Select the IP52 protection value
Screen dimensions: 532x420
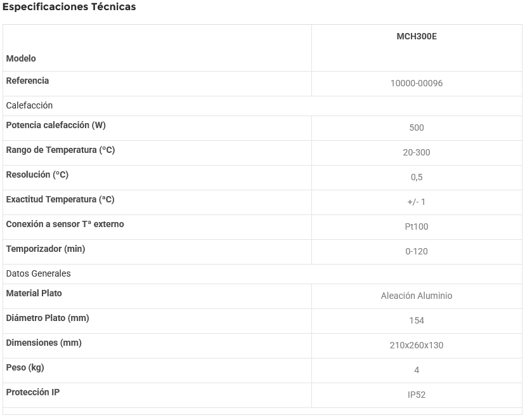coord(417,395)
